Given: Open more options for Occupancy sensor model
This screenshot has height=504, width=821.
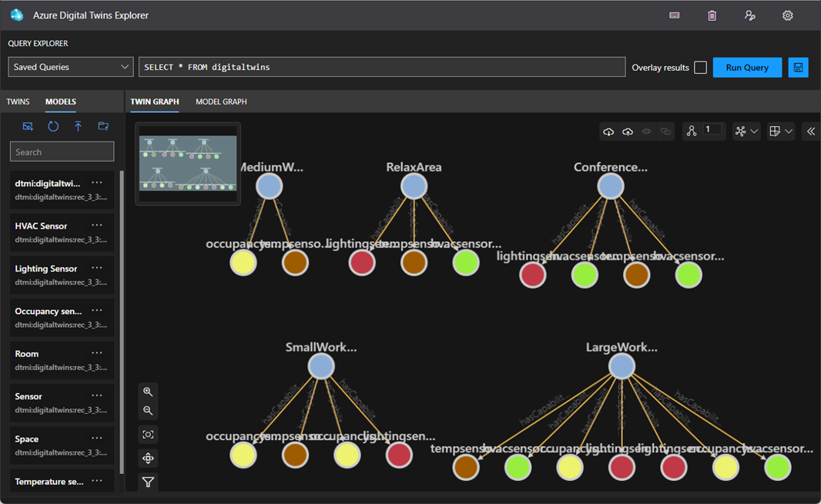Looking at the screenshot, I should point(97,310).
